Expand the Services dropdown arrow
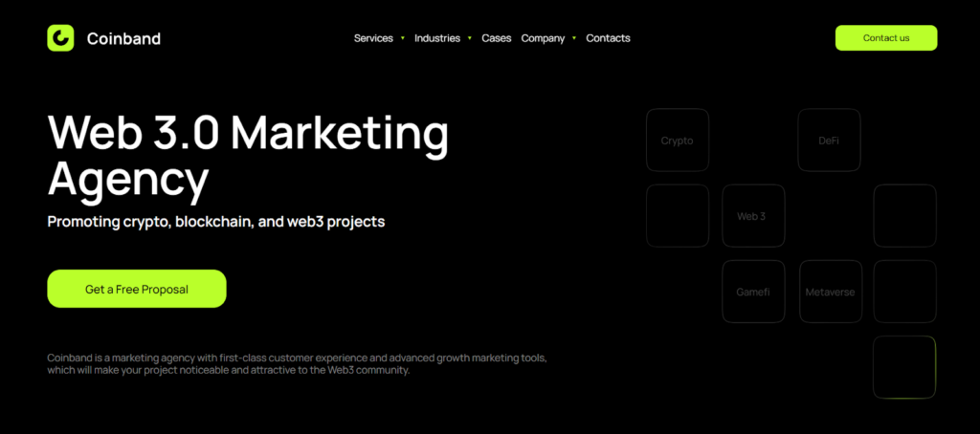 pos(403,38)
